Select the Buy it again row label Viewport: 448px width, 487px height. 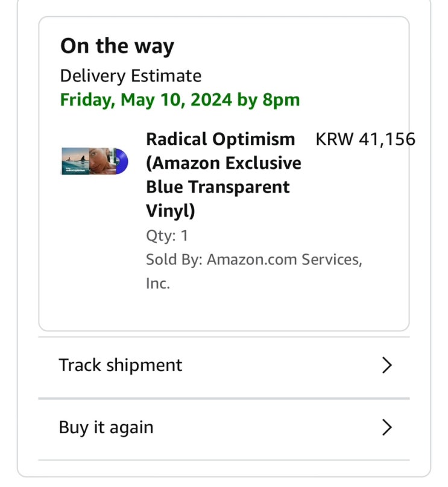click(x=106, y=427)
